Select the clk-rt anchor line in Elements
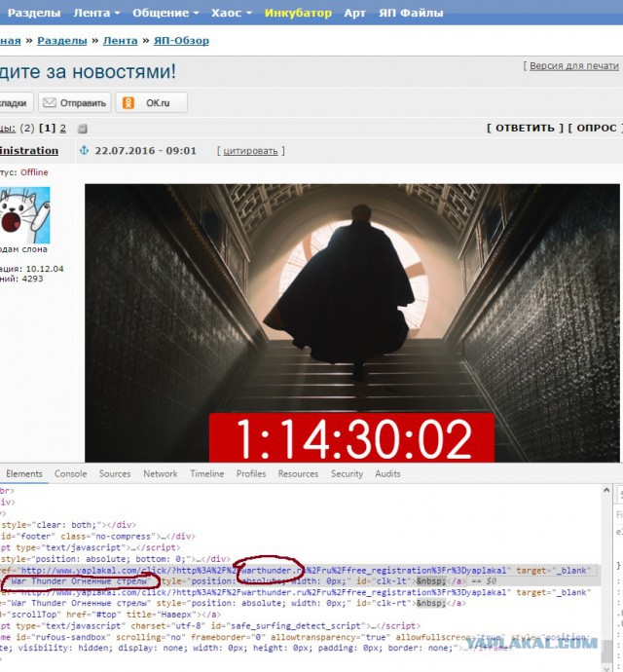This screenshot has width=623, height=672. (296, 597)
